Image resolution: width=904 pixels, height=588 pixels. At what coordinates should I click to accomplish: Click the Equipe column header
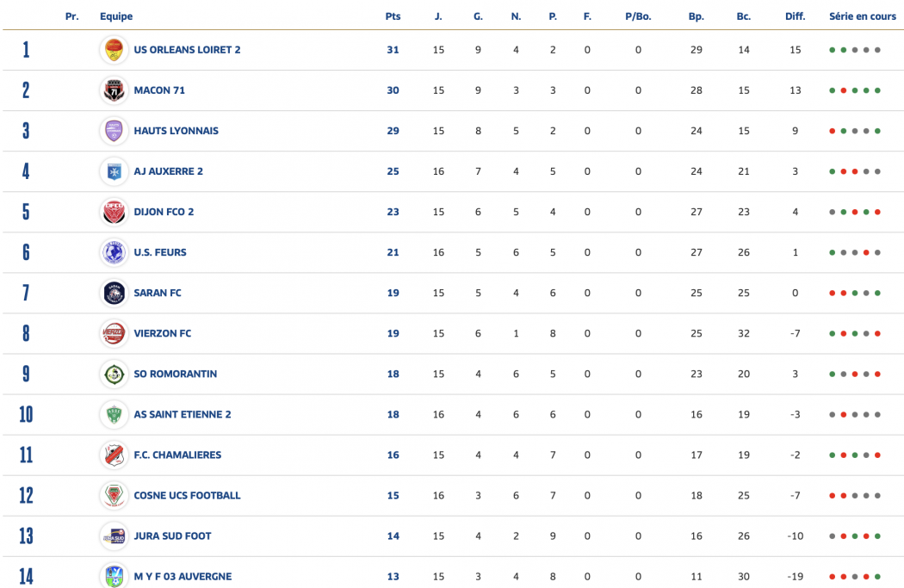(x=116, y=16)
